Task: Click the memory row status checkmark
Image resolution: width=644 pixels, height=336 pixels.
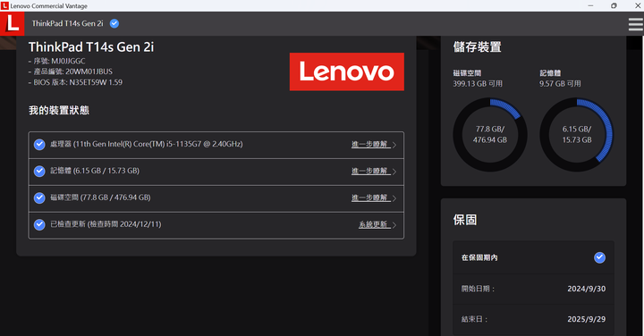Action: (39, 171)
